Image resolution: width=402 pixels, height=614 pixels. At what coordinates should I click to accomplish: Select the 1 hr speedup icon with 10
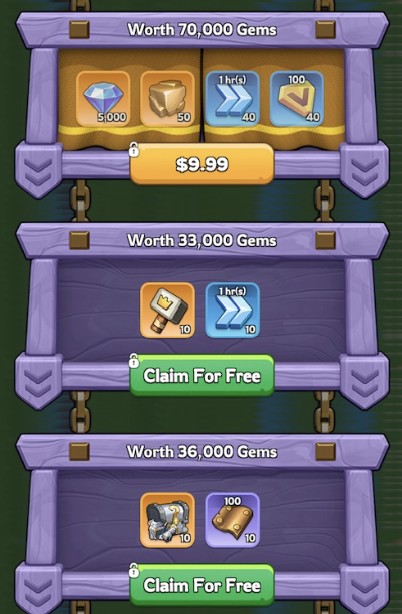click(233, 310)
